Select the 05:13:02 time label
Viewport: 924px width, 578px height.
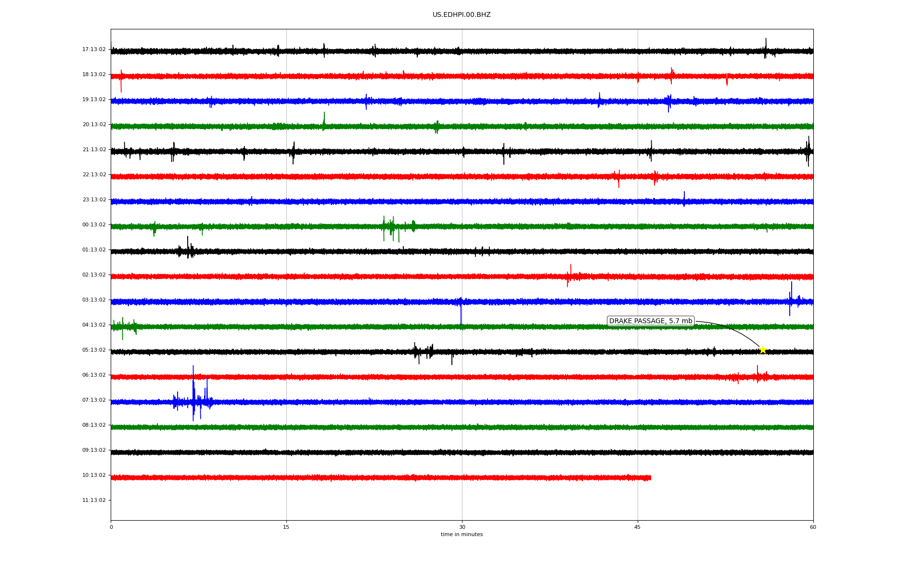click(x=94, y=350)
